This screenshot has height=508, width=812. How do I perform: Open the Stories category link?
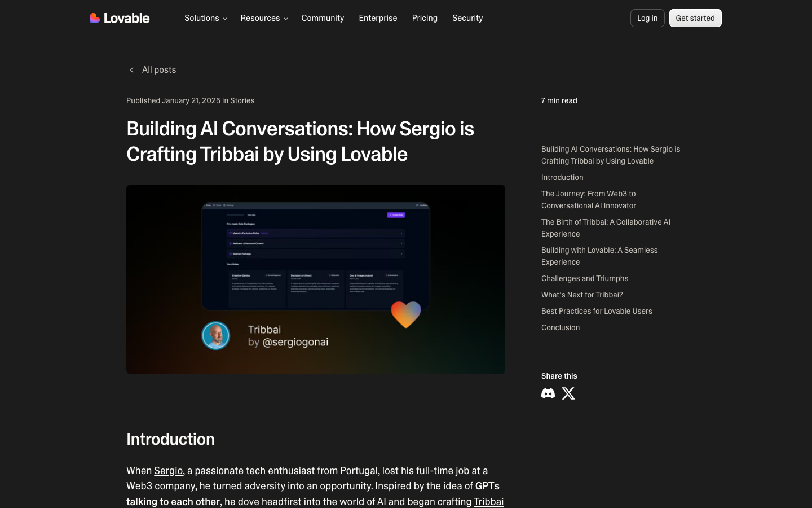[242, 100]
